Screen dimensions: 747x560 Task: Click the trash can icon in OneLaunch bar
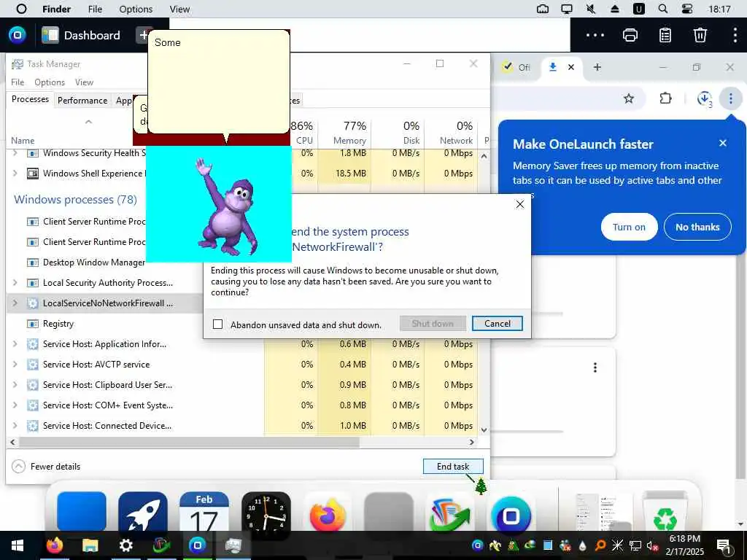click(x=700, y=35)
